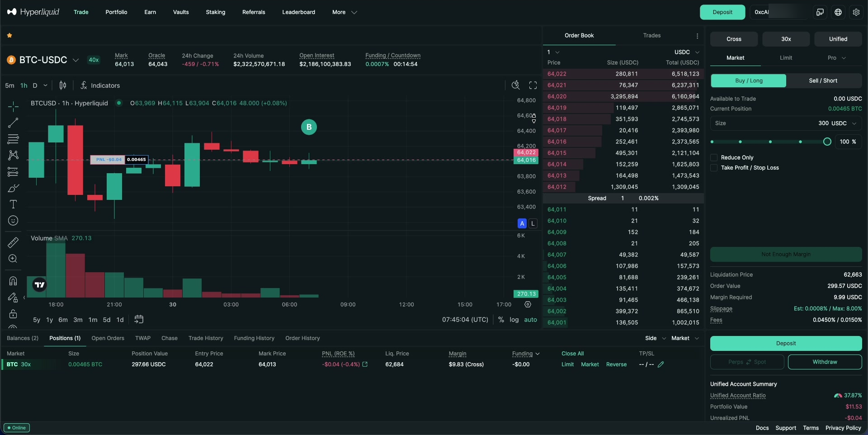Toggle the magnet snap mode
This screenshot has height=435, width=868.
pyautogui.click(x=13, y=281)
